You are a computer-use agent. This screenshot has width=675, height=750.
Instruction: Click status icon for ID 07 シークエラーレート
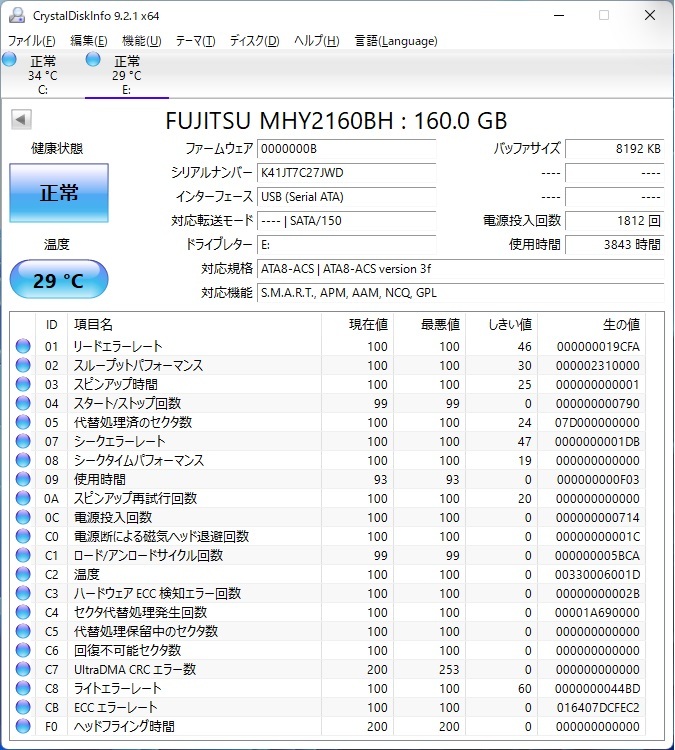[23, 441]
